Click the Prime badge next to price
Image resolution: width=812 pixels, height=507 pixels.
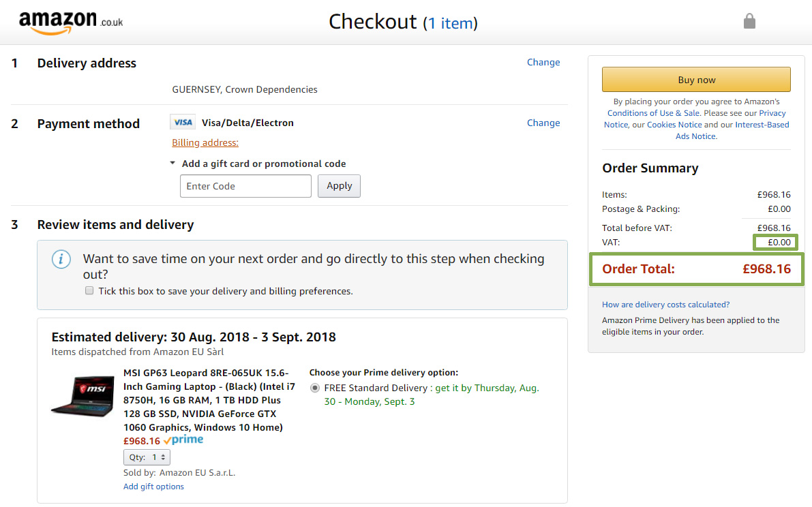[183, 440]
